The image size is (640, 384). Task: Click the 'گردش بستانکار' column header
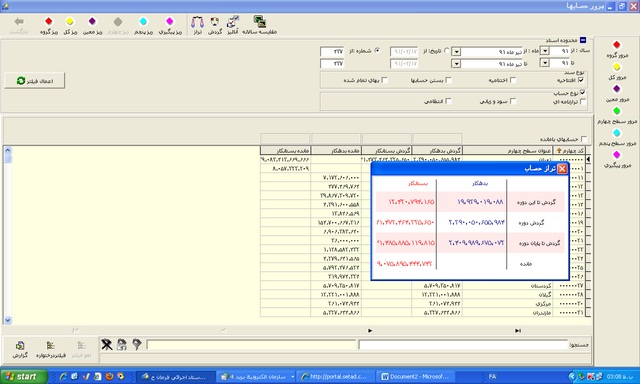coord(387,151)
